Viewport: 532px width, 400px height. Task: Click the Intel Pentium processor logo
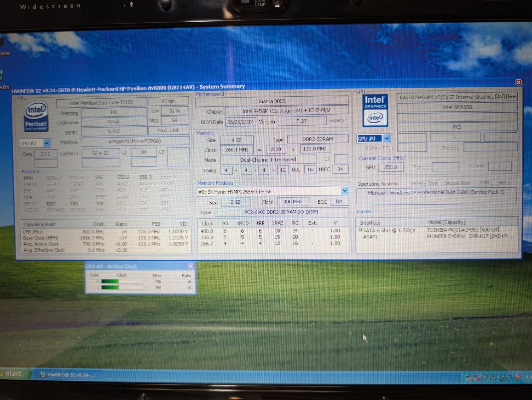(36, 117)
